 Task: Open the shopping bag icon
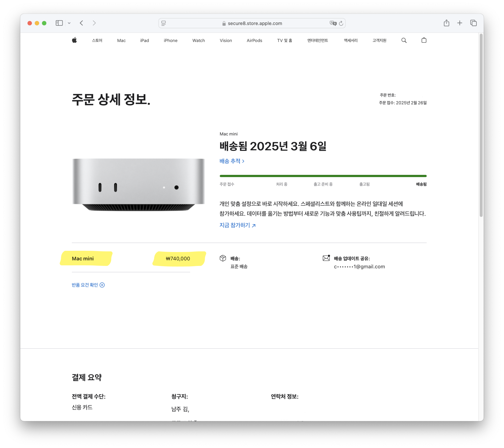(x=424, y=40)
